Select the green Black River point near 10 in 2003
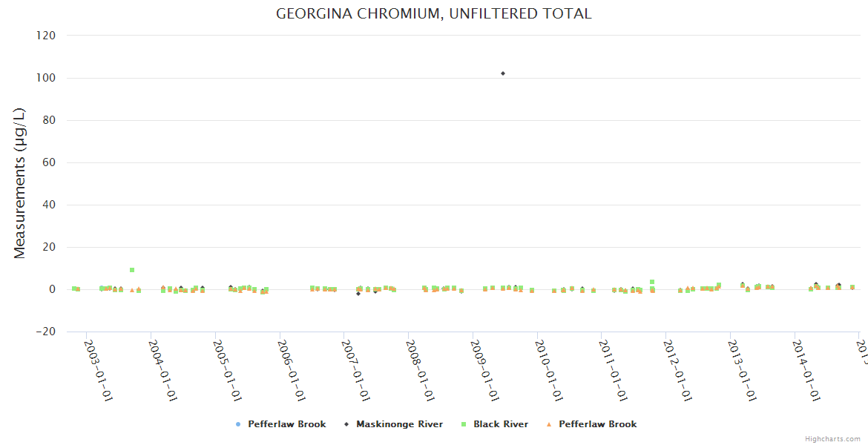The height and width of the screenshot is (445, 868). 132,270
